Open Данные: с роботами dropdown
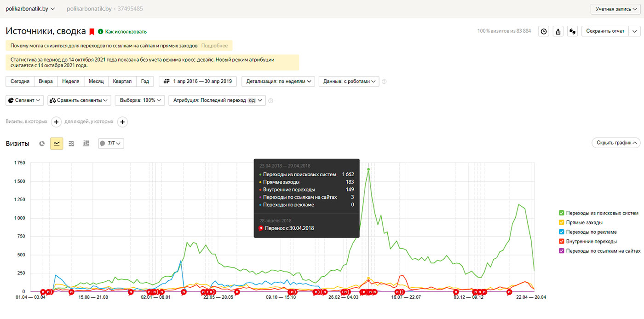644x319 pixels. [x=349, y=81]
